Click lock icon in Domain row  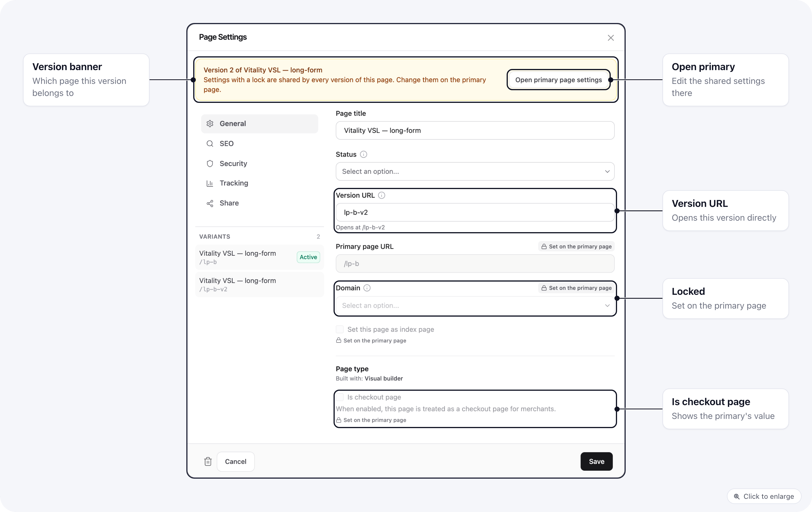point(543,288)
